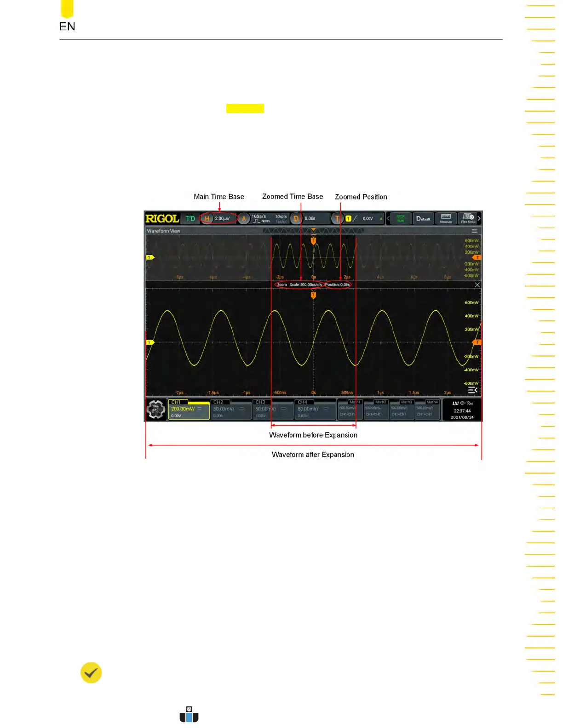Show previous toolbar items with left chevron
Image resolution: width=563 pixels, height=728 pixels.
tap(388, 219)
